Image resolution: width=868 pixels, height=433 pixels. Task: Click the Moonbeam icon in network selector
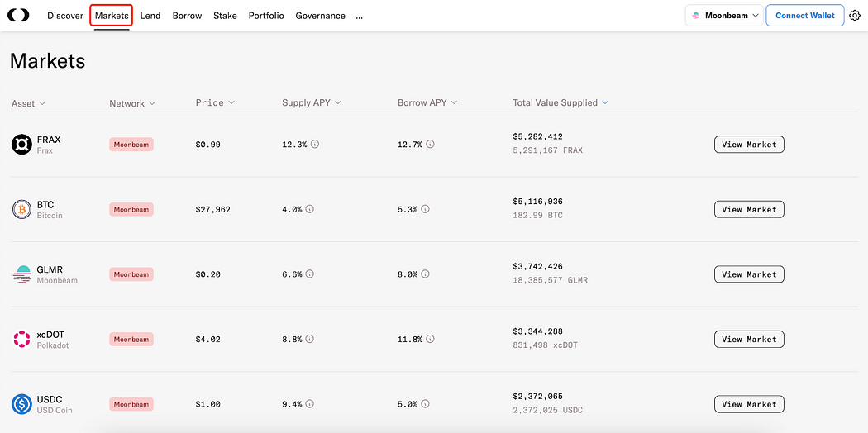click(x=696, y=16)
